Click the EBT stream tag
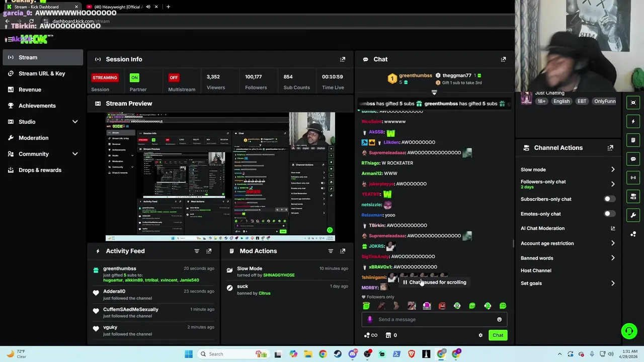This screenshot has width=644, height=362. (582, 101)
